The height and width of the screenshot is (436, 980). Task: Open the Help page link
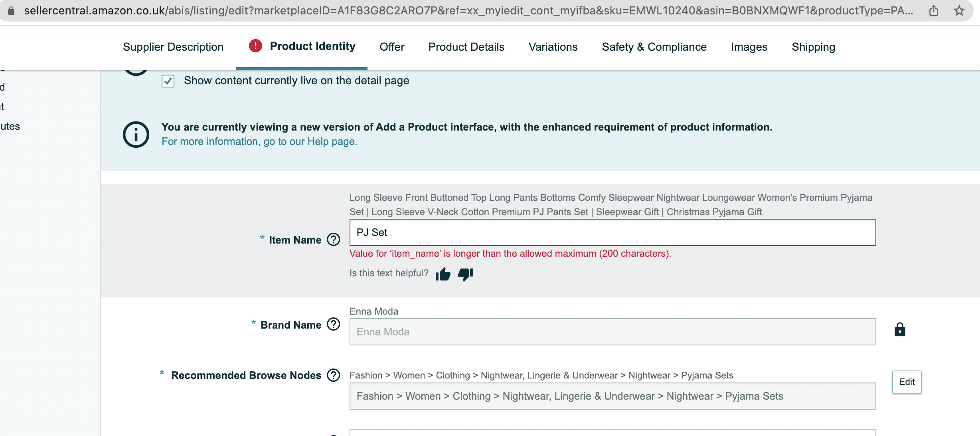pyautogui.click(x=259, y=142)
